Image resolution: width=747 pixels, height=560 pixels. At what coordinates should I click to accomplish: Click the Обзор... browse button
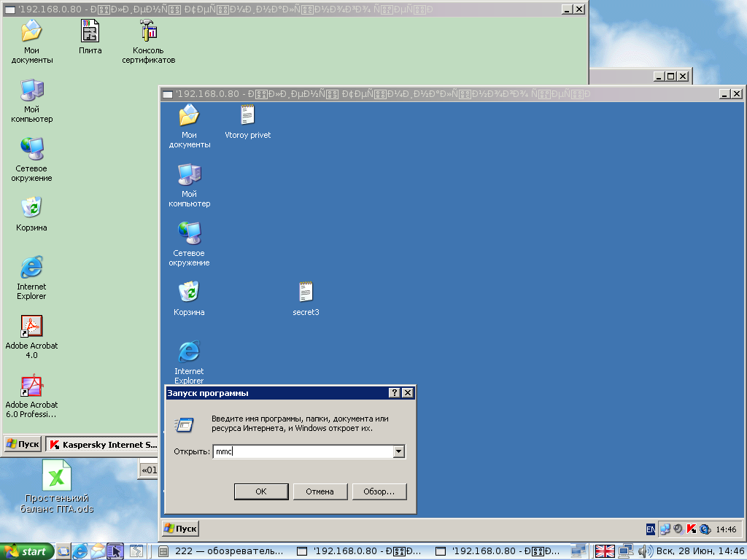[379, 491]
